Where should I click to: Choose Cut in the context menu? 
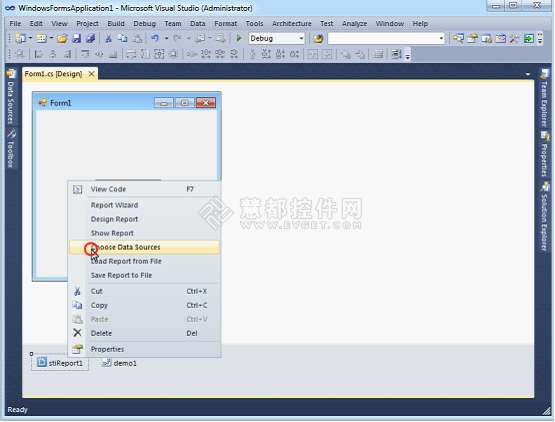[x=144, y=291]
